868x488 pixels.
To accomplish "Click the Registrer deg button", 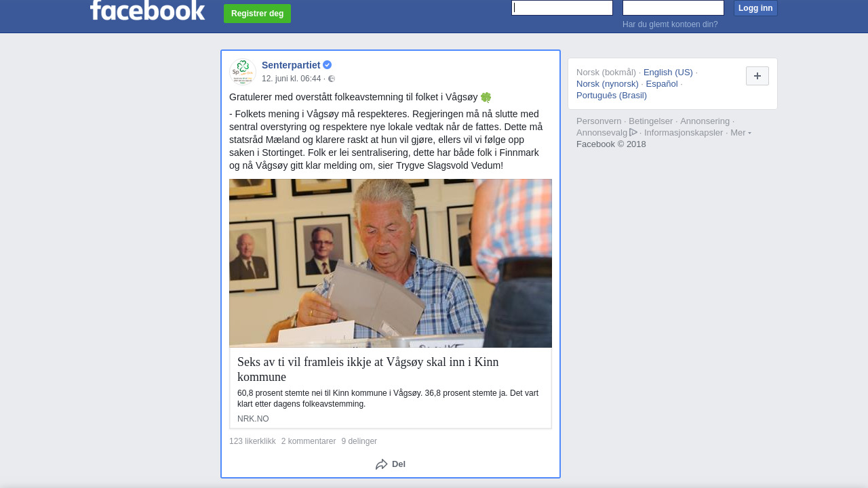I will point(257,14).
